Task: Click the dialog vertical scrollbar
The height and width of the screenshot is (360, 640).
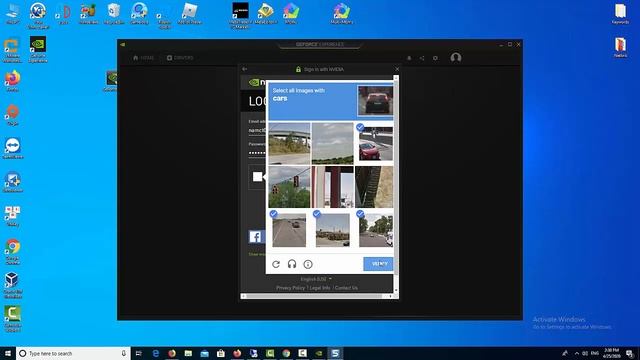Action: coord(396,184)
